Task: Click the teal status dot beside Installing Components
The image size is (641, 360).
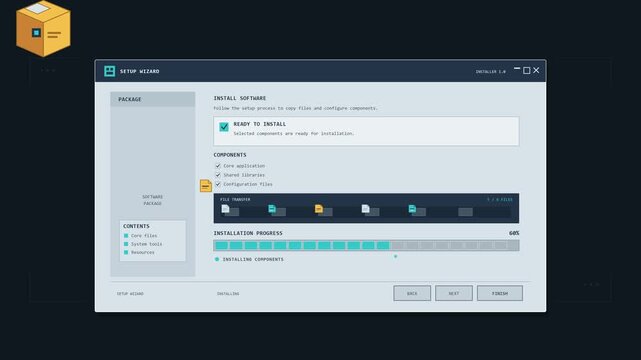Action: pos(217,259)
